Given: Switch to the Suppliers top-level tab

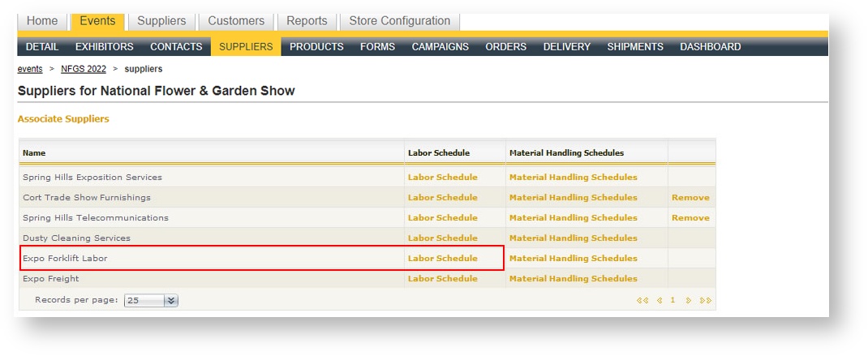Looking at the screenshot, I should click(x=161, y=21).
